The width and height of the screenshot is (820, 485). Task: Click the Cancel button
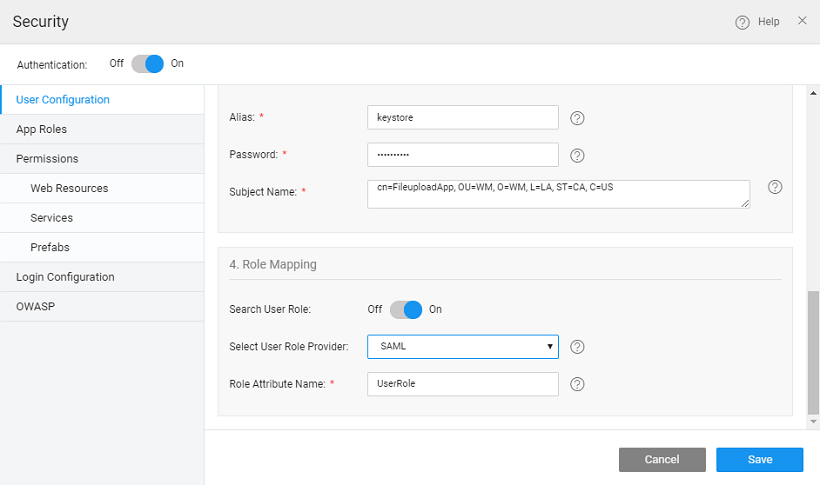tap(662, 460)
